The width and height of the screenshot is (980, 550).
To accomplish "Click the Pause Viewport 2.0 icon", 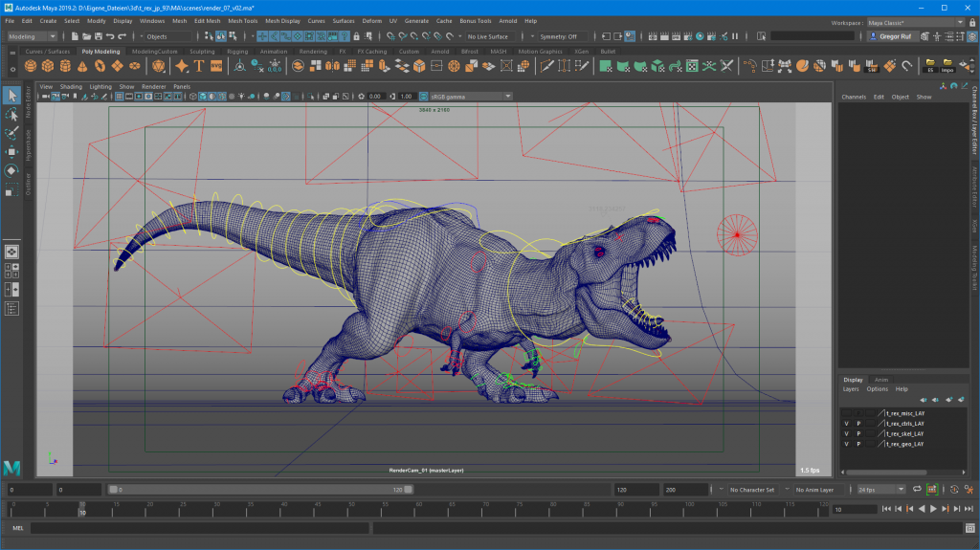I will point(735,36).
